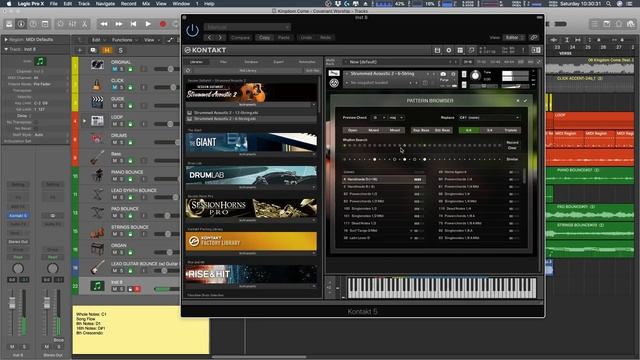
Task: Open the Track menu
Action: [84, 4]
